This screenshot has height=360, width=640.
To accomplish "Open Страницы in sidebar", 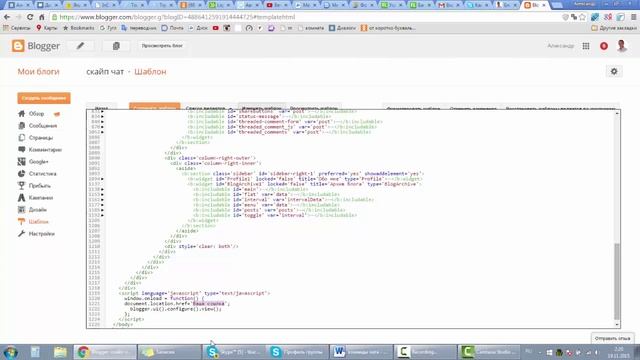I will [x=40, y=138].
